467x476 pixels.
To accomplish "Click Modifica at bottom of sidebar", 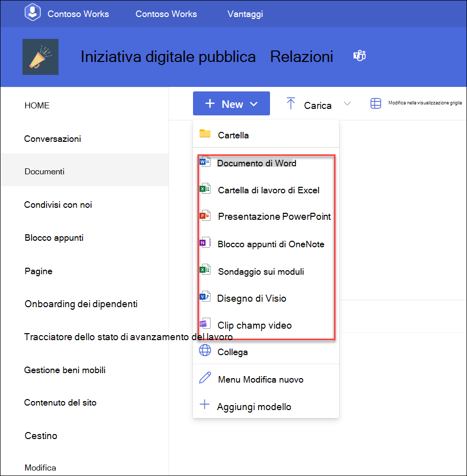I will (x=40, y=468).
